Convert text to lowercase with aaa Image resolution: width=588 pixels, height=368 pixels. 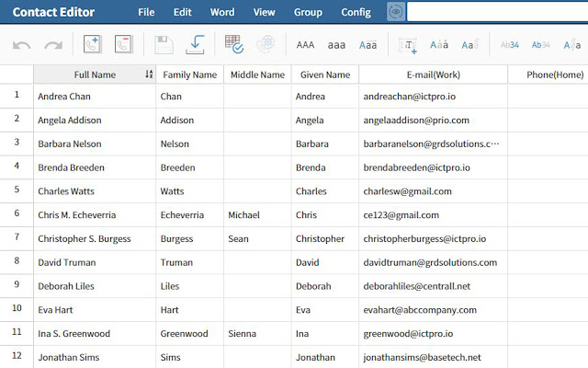[336, 45]
